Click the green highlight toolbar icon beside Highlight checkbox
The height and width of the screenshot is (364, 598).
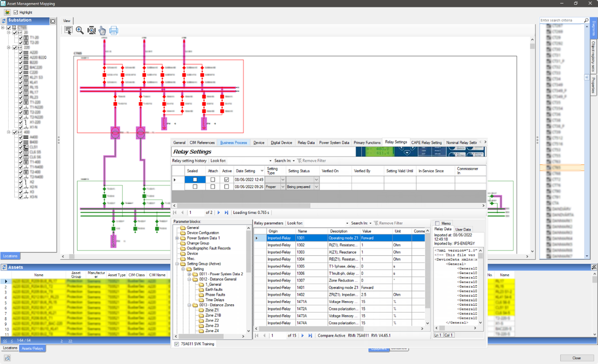(x=7, y=12)
